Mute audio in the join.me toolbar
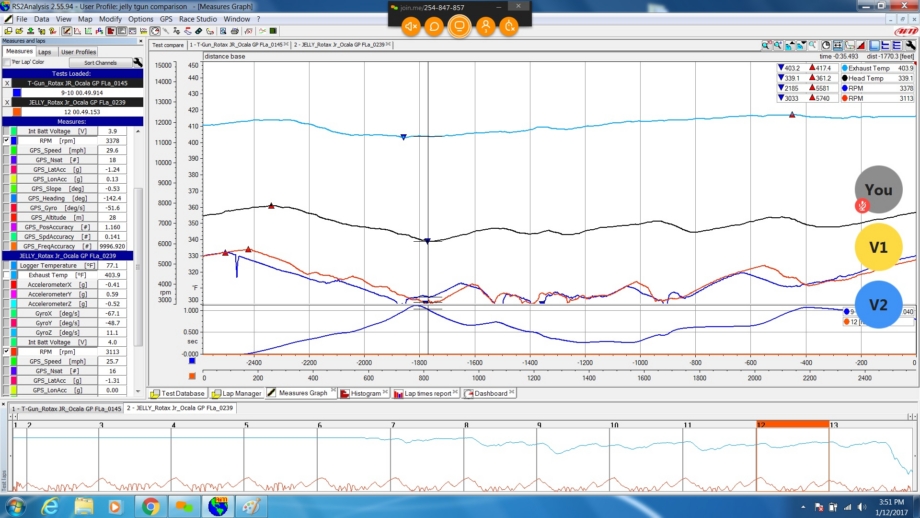 pyautogui.click(x=411, y=26)
